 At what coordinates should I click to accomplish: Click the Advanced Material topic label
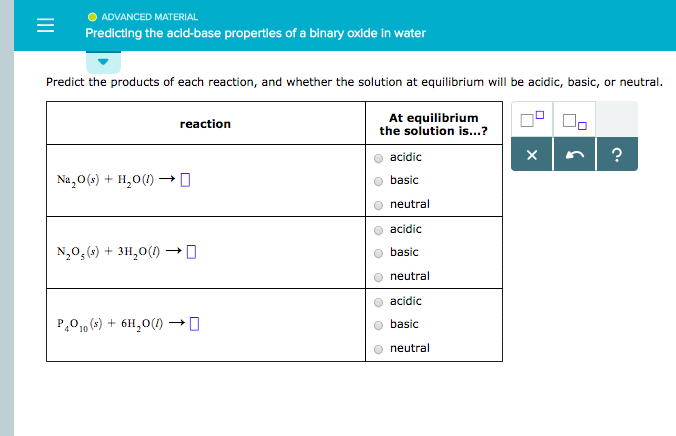pyautogui.click(x=149, y=17)
